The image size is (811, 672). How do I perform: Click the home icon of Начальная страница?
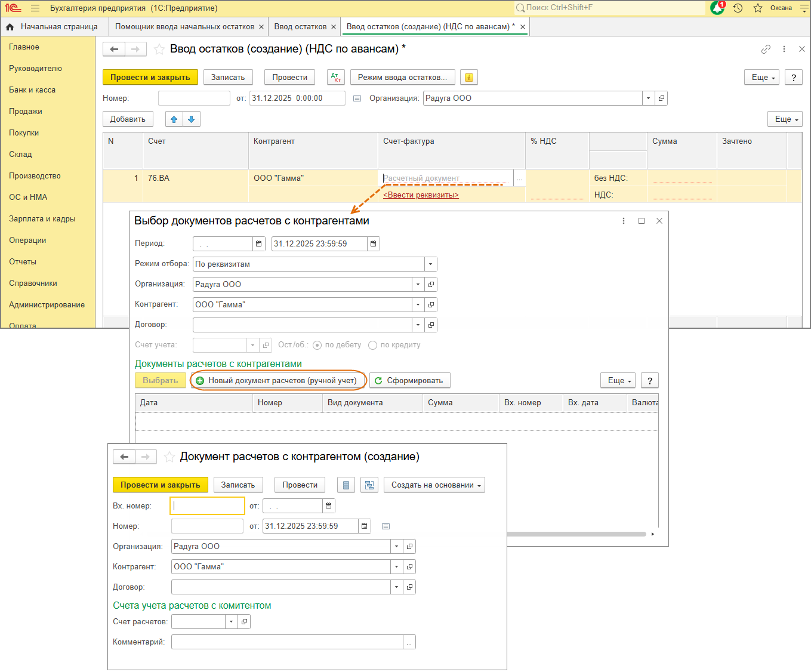point(10,27)
